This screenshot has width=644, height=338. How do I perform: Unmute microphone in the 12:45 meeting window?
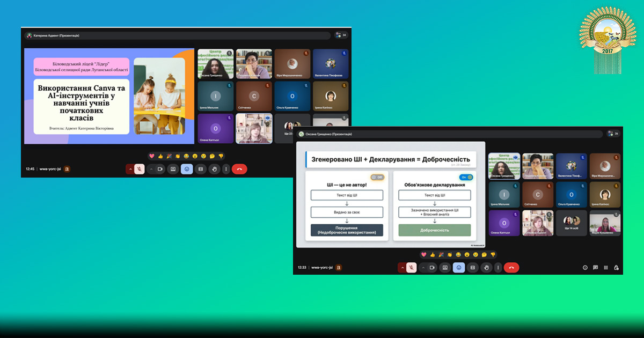pyautogui.click(x=139, y=169)
